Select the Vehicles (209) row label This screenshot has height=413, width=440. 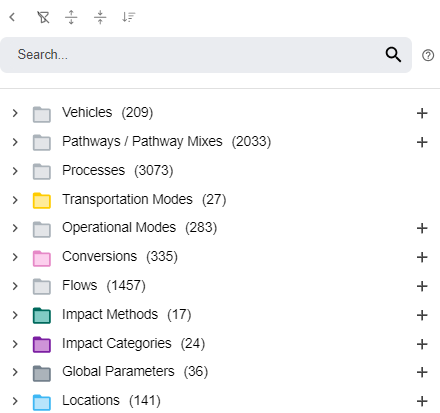[x=108, y=113]
